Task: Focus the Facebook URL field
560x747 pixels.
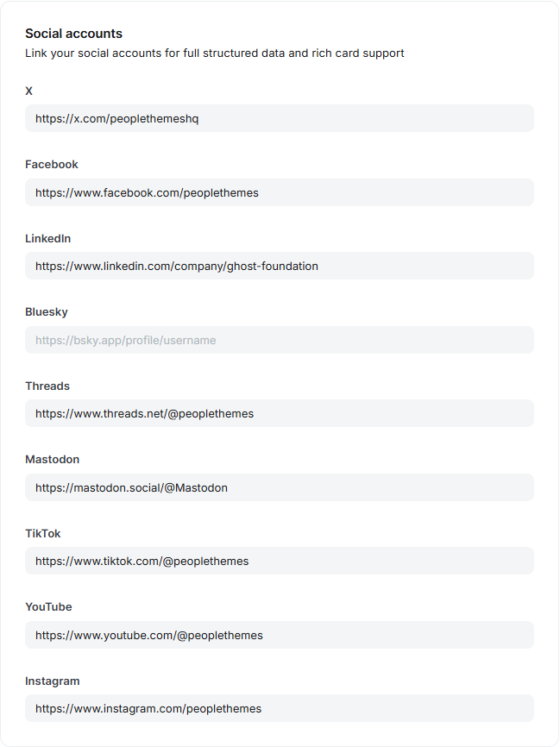Action: [280, 192]
